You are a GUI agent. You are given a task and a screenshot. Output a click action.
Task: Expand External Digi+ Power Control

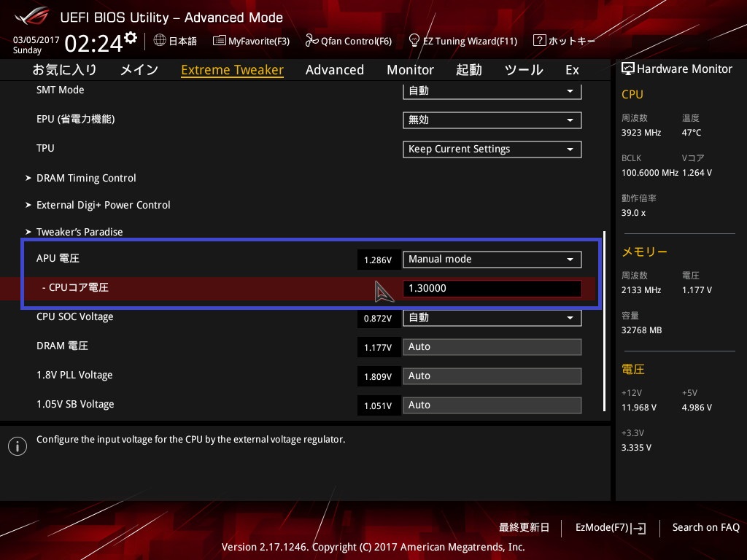click(98, 205)
